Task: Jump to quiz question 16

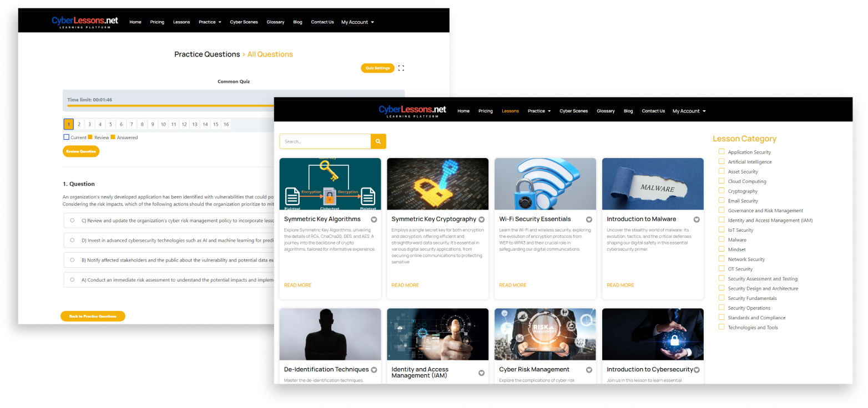Action: tap(226, 124)
